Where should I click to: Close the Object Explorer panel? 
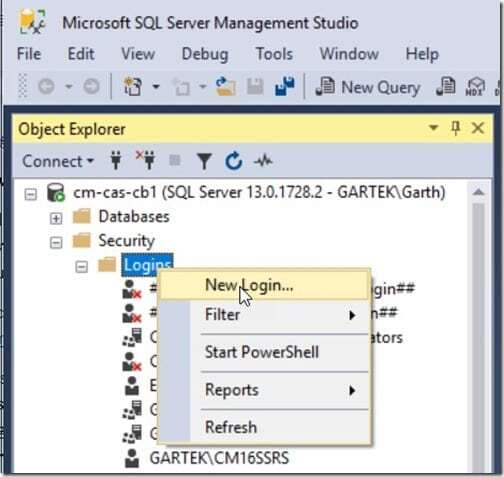click(478, 128)
